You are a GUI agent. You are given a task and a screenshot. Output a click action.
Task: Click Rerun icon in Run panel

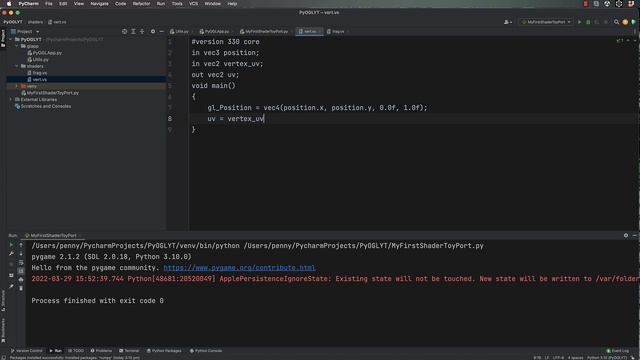11,245
